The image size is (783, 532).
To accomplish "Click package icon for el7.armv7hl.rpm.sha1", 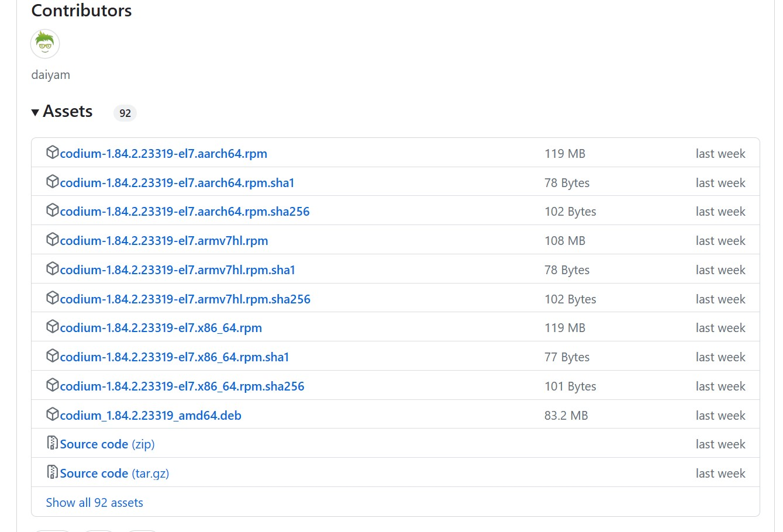I will (52, 269).
